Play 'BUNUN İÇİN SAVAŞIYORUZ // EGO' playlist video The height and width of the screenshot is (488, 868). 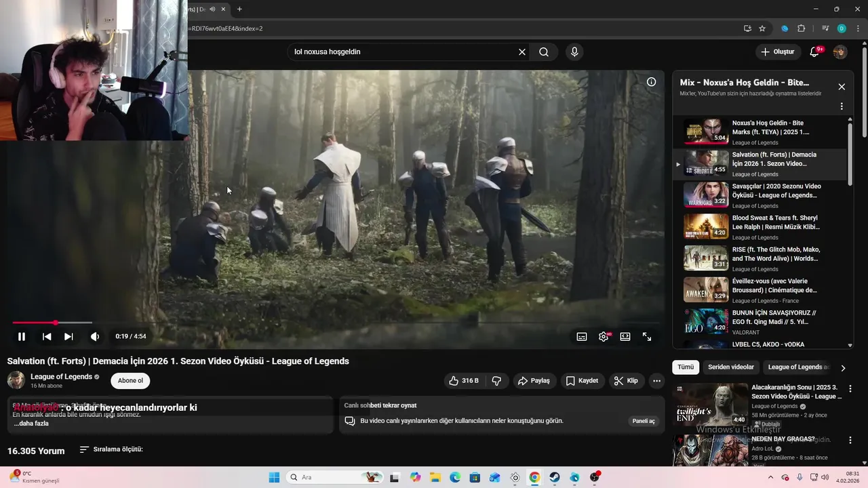coord(759,322)
